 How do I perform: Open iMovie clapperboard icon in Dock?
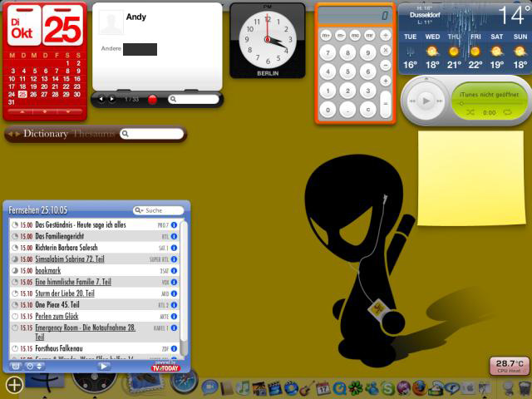tap(275, 388)
